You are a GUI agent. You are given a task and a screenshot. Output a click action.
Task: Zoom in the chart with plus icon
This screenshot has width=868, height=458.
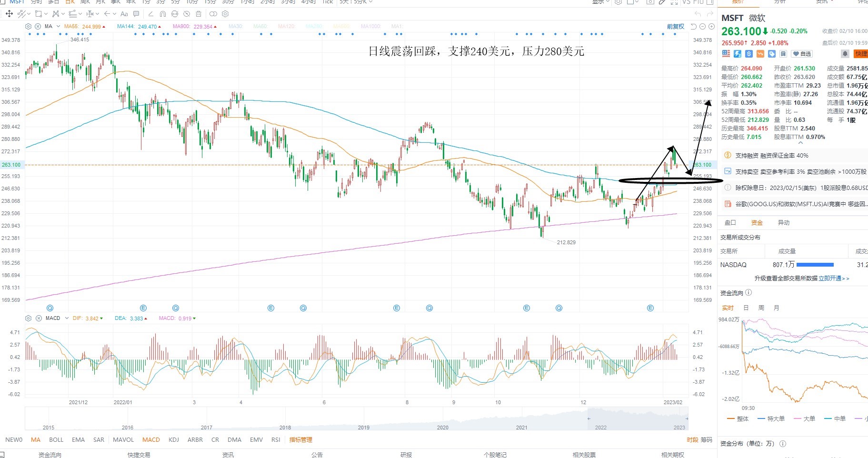pyautogui.click(x=710, y=27)
